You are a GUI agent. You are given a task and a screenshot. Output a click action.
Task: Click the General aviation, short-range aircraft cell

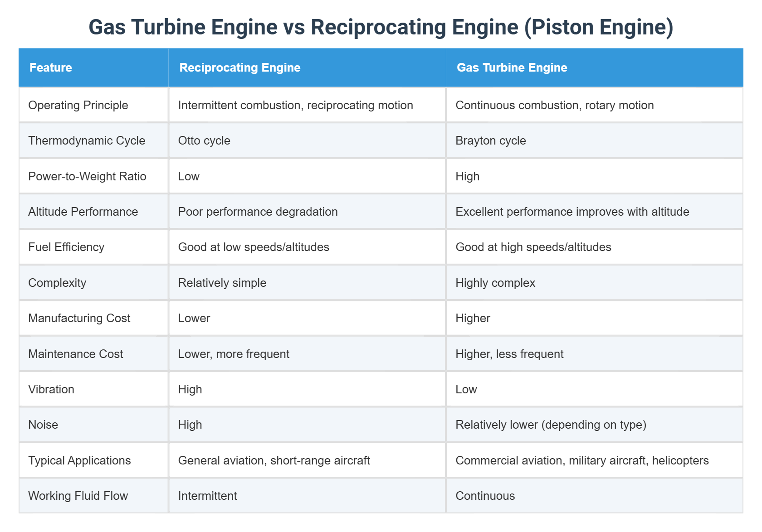[x=274, y=460]
